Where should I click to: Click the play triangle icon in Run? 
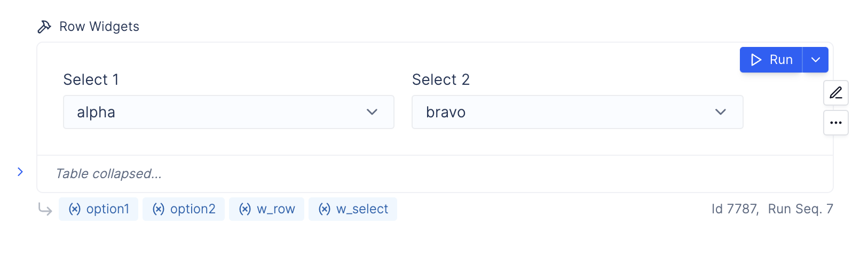[x=756, y=60]
